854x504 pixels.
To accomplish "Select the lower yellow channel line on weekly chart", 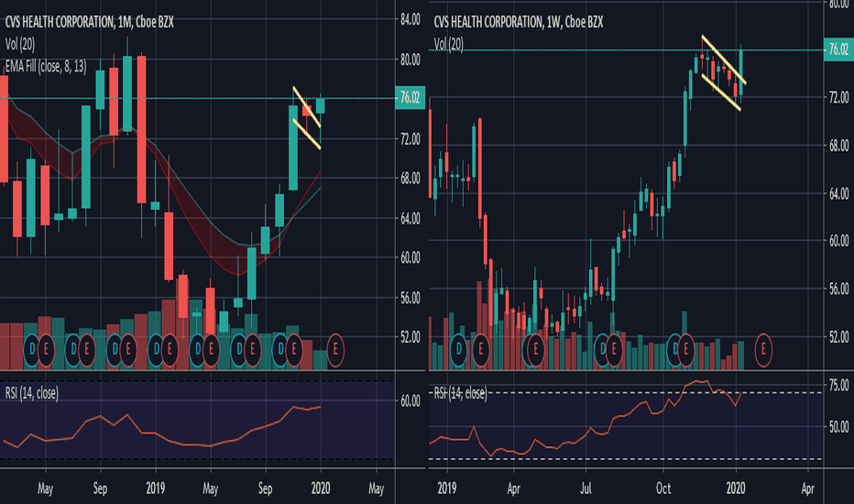I will pyautogui.click(x=721, y=93).
